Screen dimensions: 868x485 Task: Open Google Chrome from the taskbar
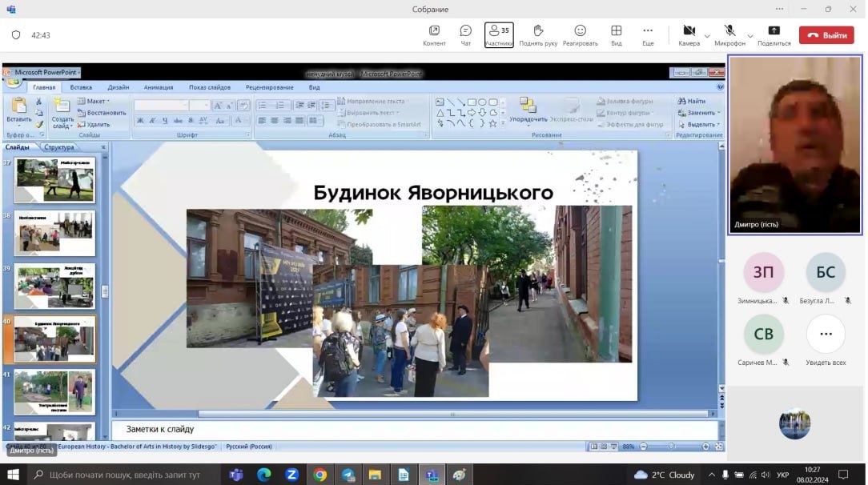pos(319,475)
